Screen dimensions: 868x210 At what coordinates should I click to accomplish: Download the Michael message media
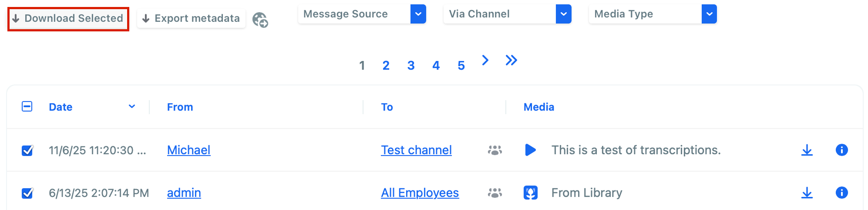pos(807,150)
